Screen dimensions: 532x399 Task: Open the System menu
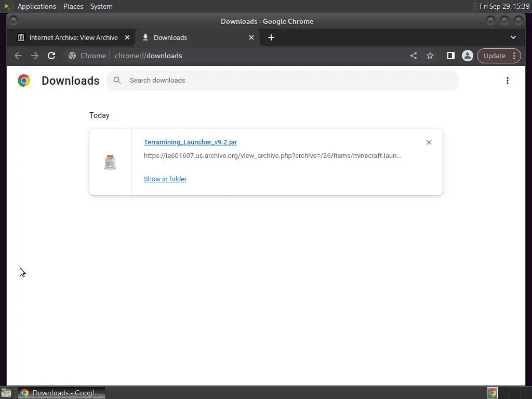click(101, 6)
